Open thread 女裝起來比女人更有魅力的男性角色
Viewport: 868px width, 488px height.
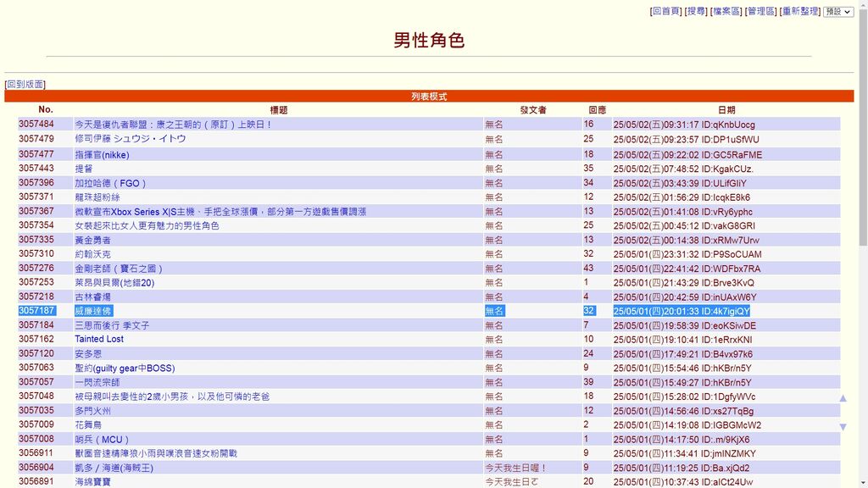pos(147,225)
